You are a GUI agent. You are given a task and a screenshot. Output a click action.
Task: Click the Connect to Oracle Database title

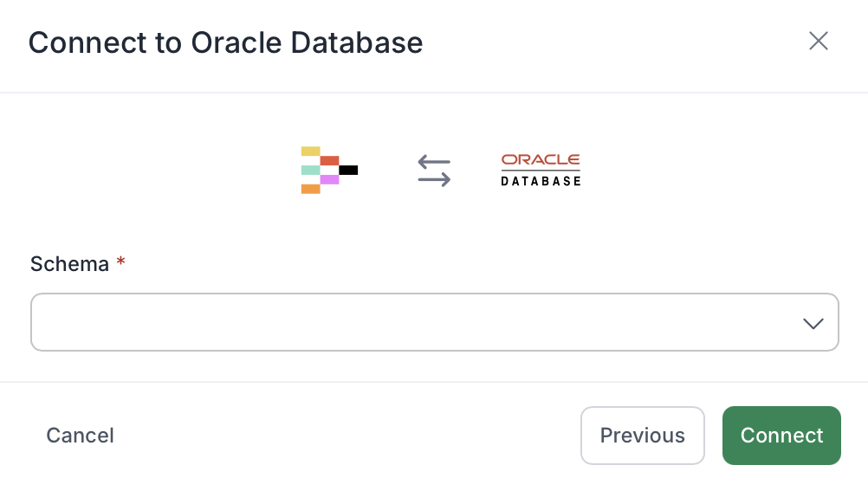[x=226, y=42]
